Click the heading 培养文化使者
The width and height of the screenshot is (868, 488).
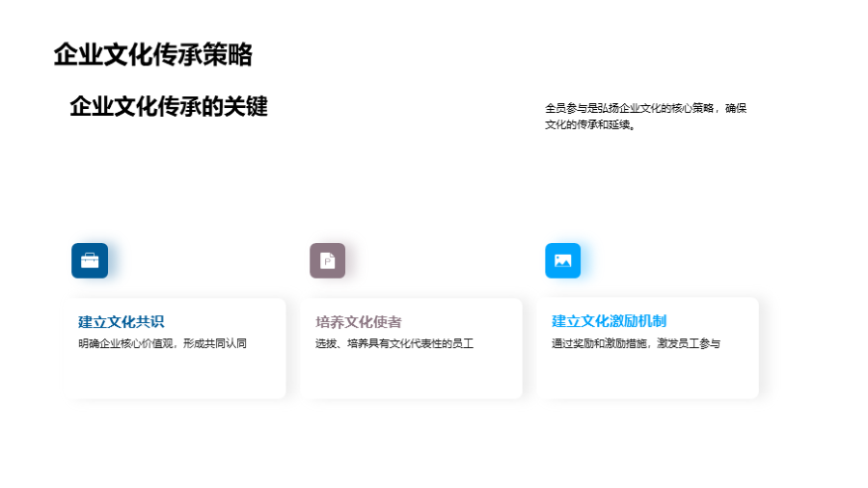tap(359, 321)
